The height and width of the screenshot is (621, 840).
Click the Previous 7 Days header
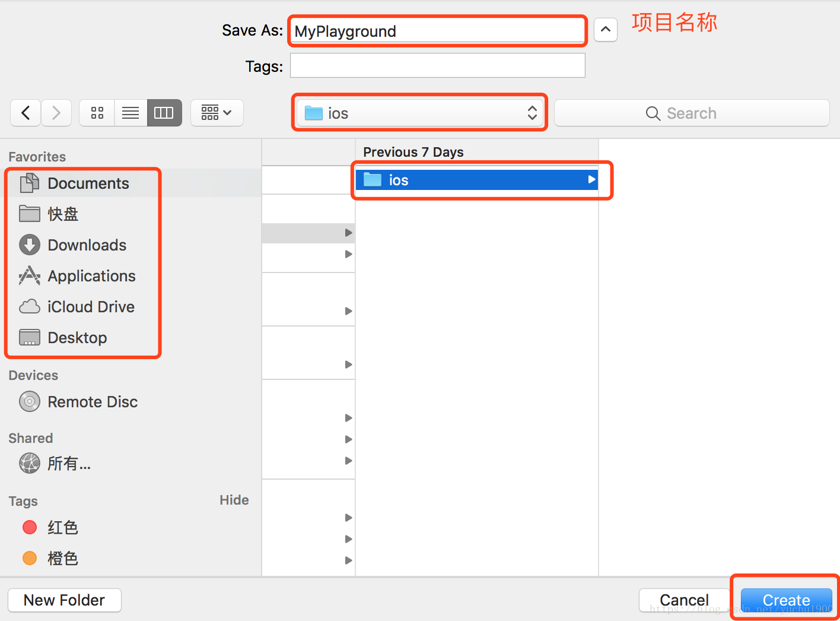click(x=413, y=152)
